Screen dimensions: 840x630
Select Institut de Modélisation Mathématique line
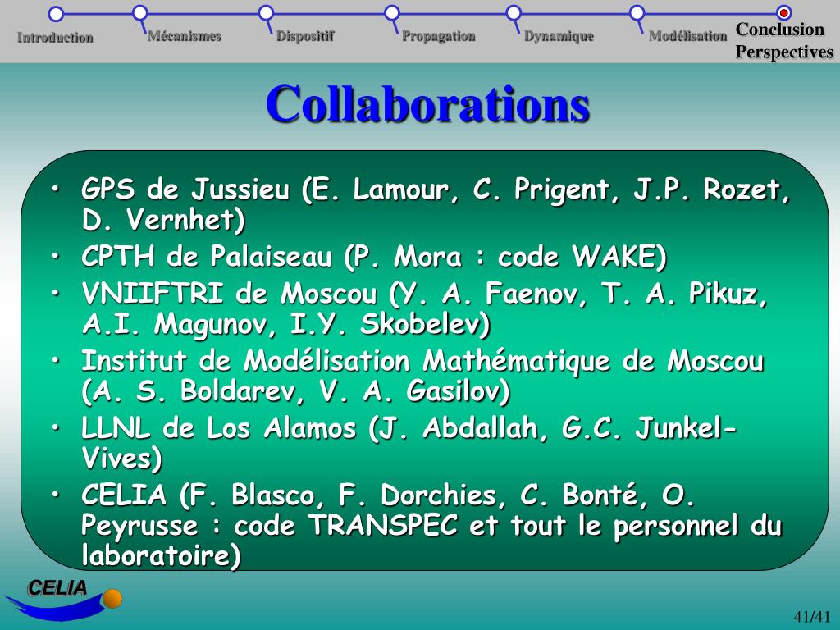pyautogui.click(x=422, y=361)
